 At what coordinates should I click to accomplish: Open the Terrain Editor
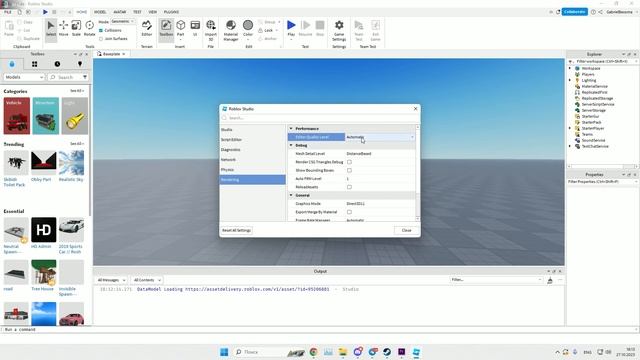pyautogui.click(x=147, y=29)
